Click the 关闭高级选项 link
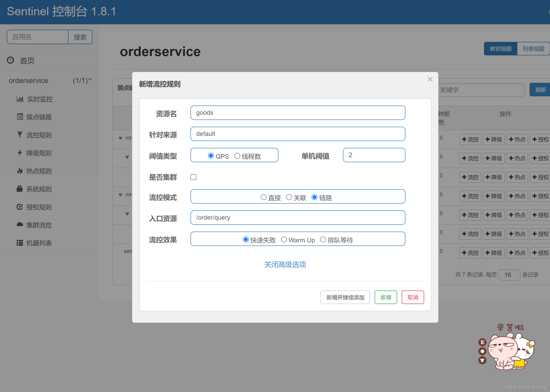Image resolution: width=550 pixels, height=392 pixels. (285, 265)
